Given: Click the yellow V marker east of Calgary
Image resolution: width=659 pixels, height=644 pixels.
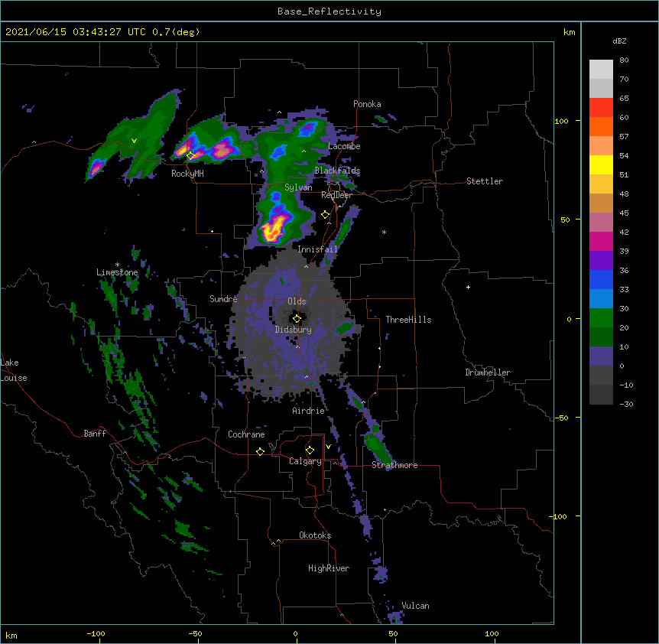Looking at the screenshot, I should (328, 447).
